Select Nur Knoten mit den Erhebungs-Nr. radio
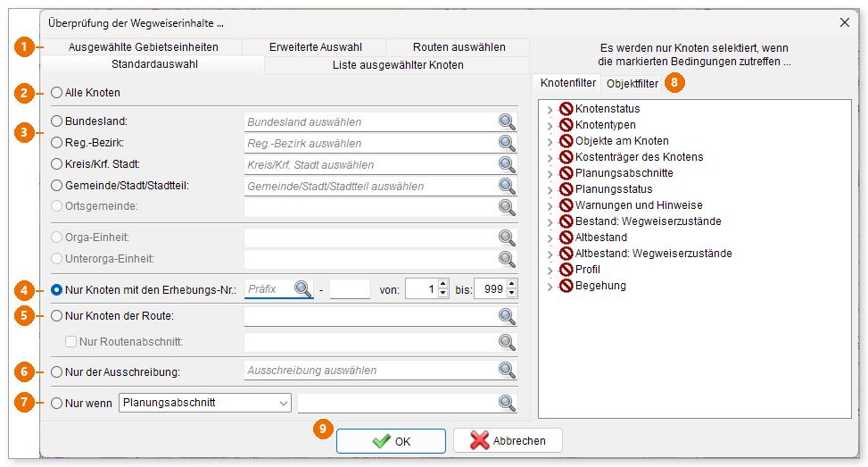 tap(56, 289)
